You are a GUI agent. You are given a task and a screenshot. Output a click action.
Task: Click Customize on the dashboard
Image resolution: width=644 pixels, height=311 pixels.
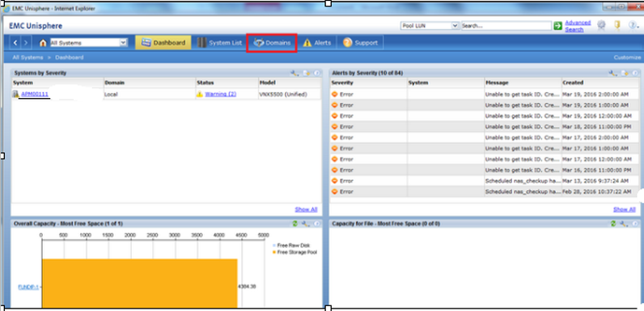pyautogui.click(x=627, y=58)
